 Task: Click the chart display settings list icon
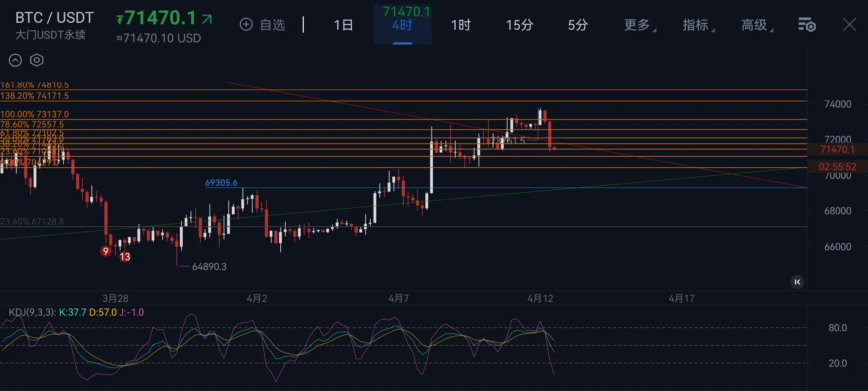807,25
